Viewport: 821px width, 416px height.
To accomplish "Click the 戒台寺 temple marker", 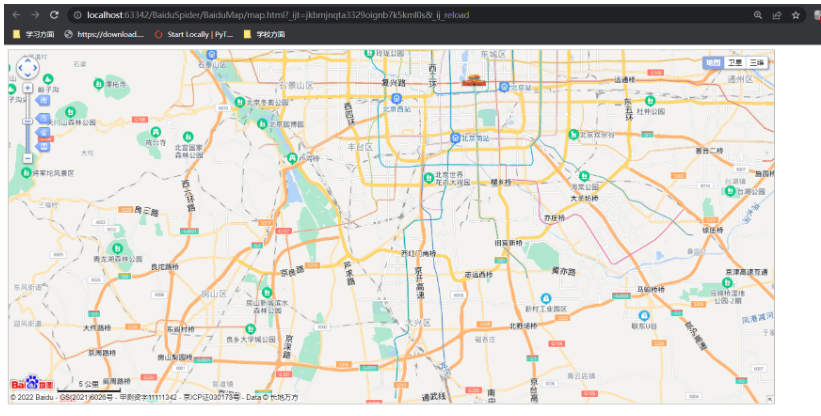I will point(156,132).
